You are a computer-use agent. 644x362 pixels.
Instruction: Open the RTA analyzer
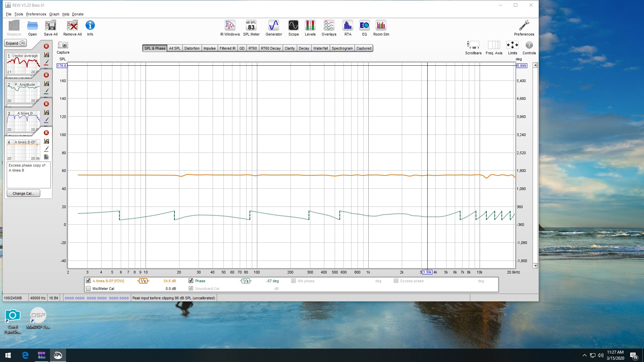[x=348, y=28]
